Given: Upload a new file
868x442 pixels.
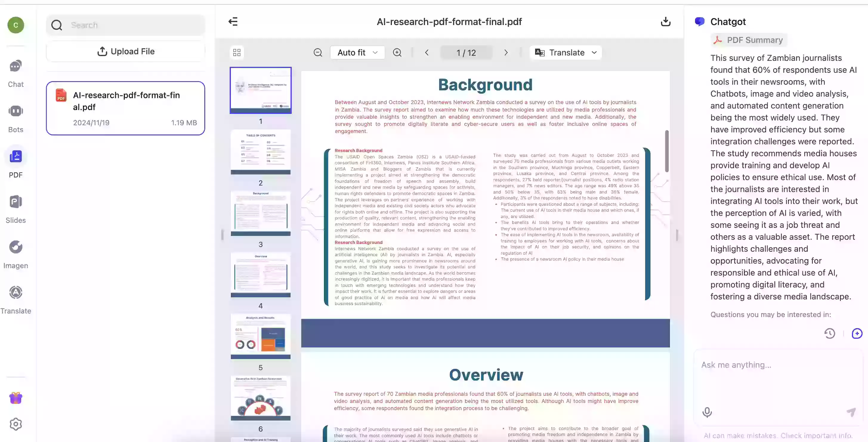Looking at the screenshot, I should (x=125, y=51).
